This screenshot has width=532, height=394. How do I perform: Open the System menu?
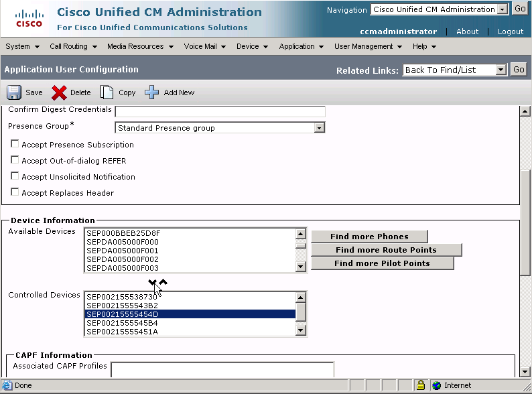22,46
